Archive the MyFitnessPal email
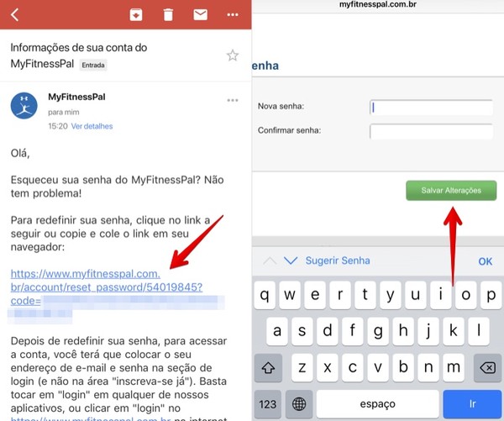This screenshot has width=504, height=421. click(x=136, y=15)
